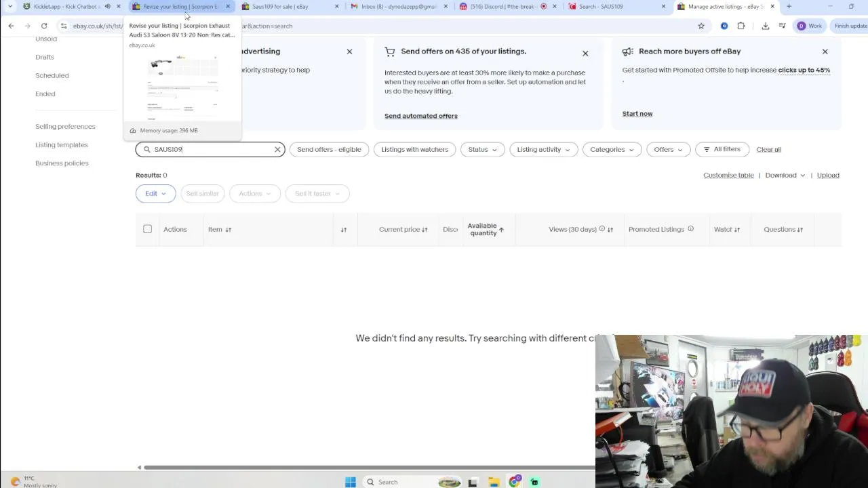Open Windows Start menu

pos(351,482)
